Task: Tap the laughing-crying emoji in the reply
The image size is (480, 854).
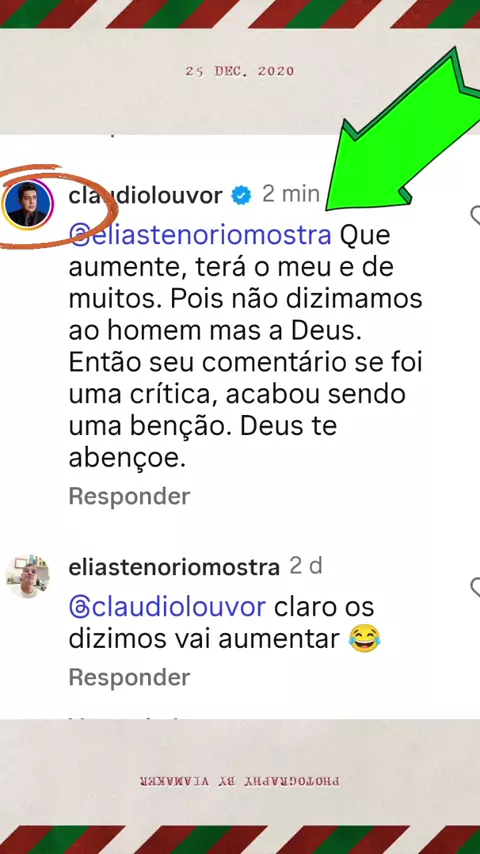Action: coord(364,638)
